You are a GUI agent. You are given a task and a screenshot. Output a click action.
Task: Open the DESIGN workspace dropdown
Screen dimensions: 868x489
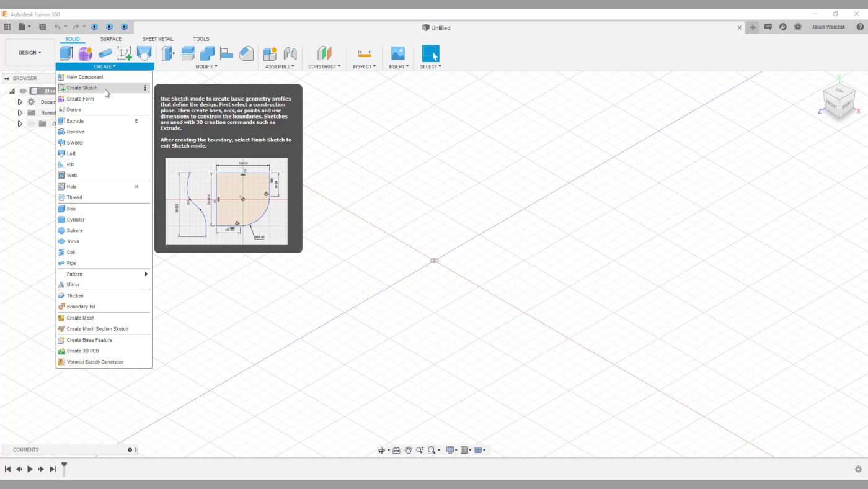[x=29, y=52]
